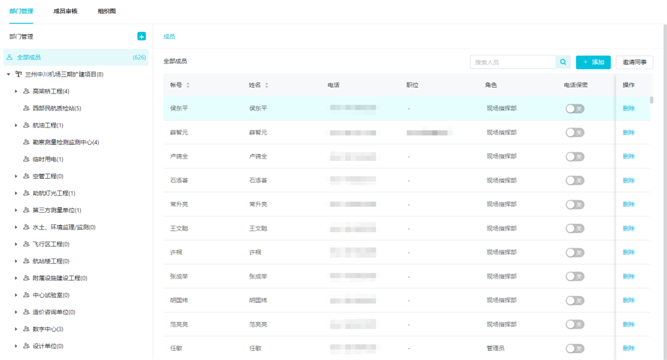Expand the 空管工程 department node
The width and height of the screenshot is (667, 360).
(16, 176)
